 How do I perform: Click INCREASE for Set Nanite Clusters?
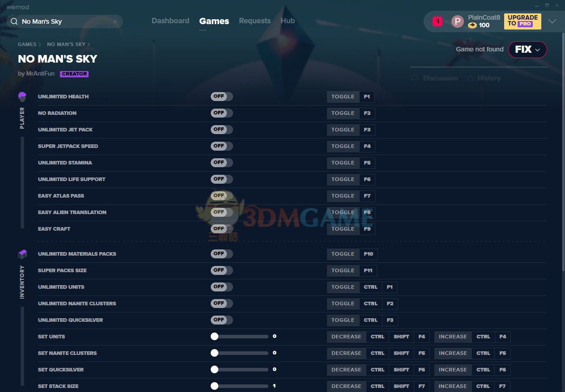[x=453, y=353]
